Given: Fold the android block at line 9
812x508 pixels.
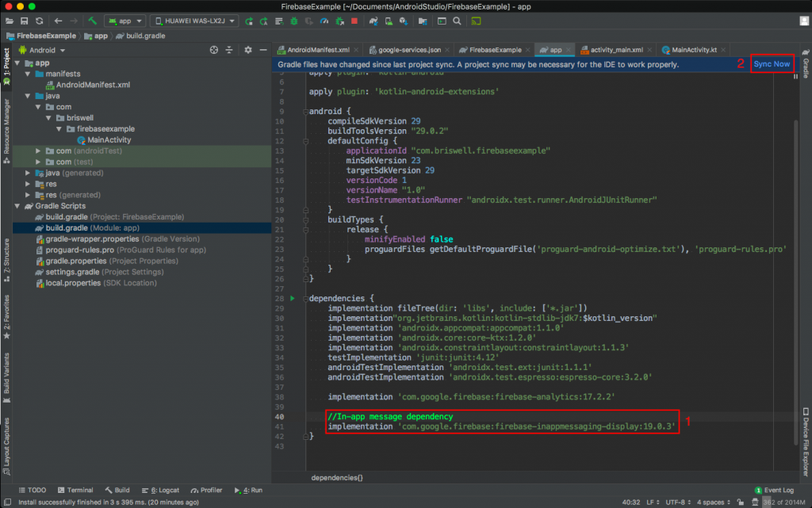Looking at the screenshot, I should (305, 112).
